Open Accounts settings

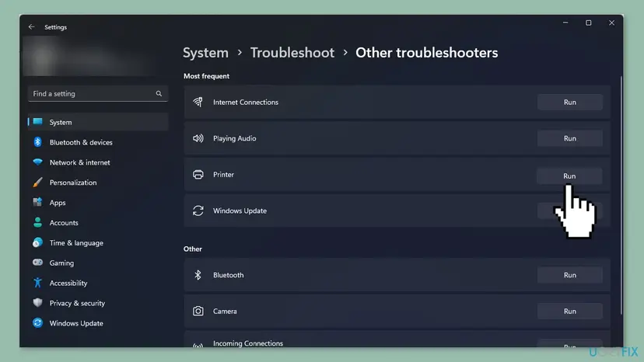tap(98, 222)
